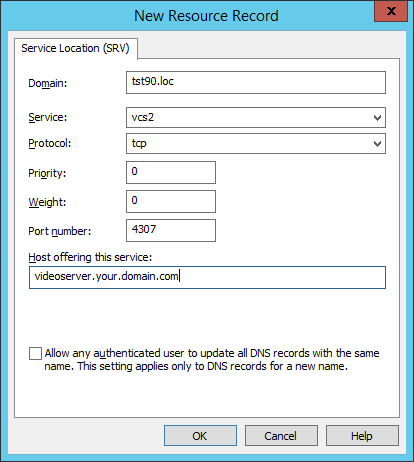Viewport: 414px width, 462px height.
Task: Click the 'Port number:' label
Action: tap(60, 231)
